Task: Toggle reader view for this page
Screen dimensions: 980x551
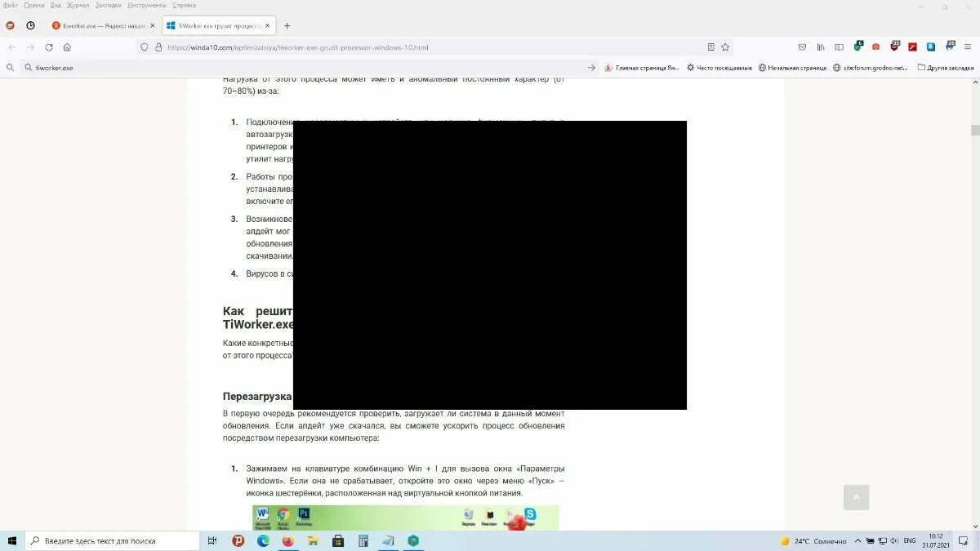Action: [710, 47]
